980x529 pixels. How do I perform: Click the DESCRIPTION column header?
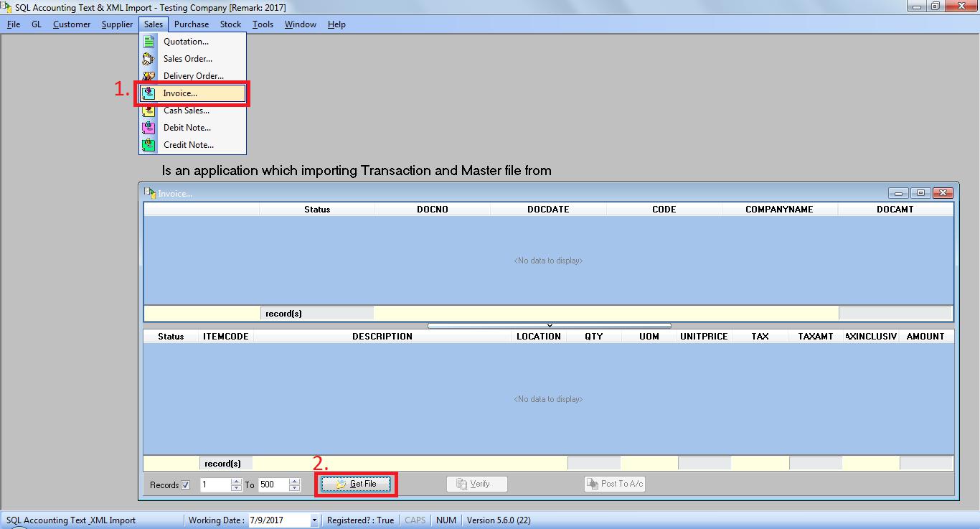tap(382, 336)
